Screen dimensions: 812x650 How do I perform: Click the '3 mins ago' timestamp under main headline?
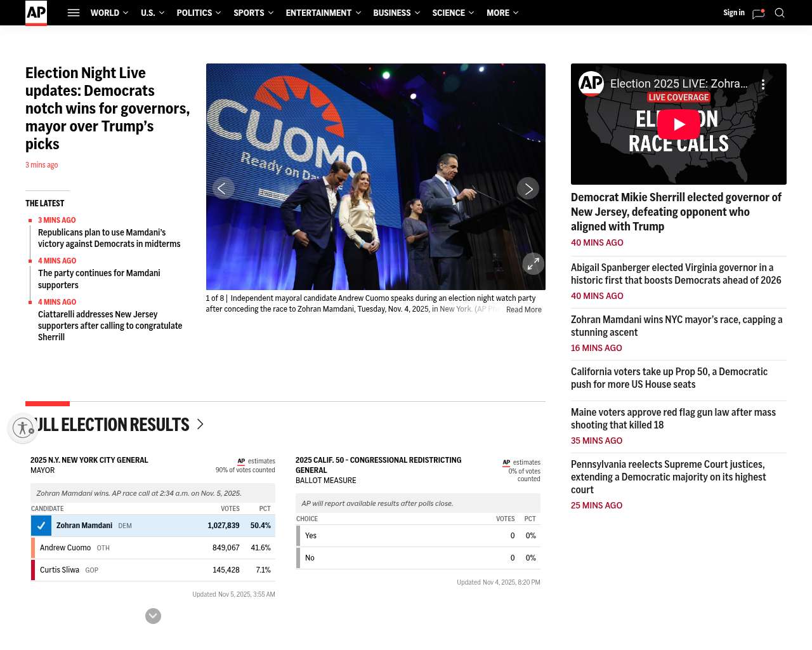click(x=42, y=165)
